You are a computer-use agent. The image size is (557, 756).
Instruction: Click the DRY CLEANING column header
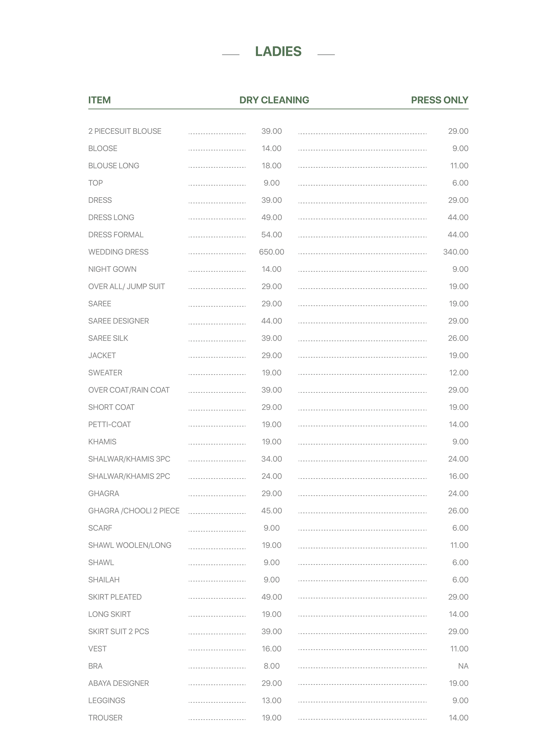pyautogui.click(x=274, y=100)
